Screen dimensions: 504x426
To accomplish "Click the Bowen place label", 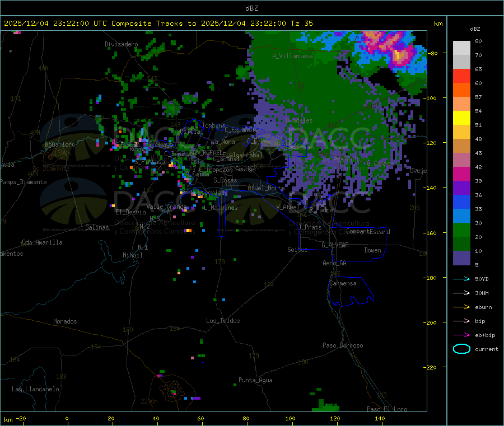I will (373, 250).
